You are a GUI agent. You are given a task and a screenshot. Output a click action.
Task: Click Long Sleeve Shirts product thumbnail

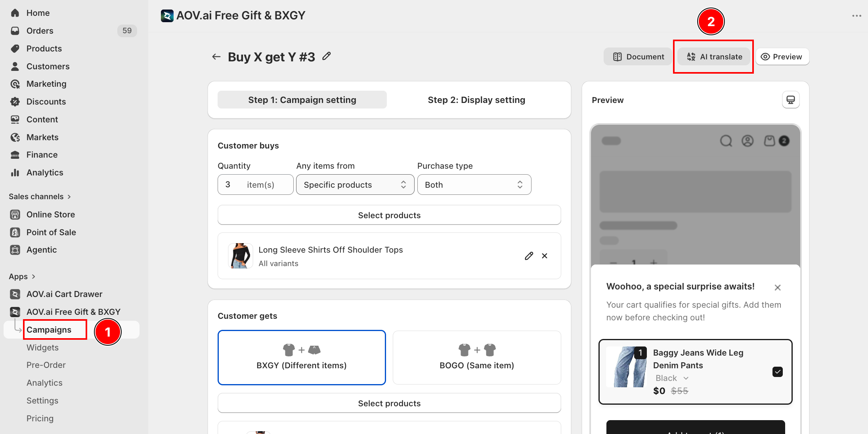[240, 256]
